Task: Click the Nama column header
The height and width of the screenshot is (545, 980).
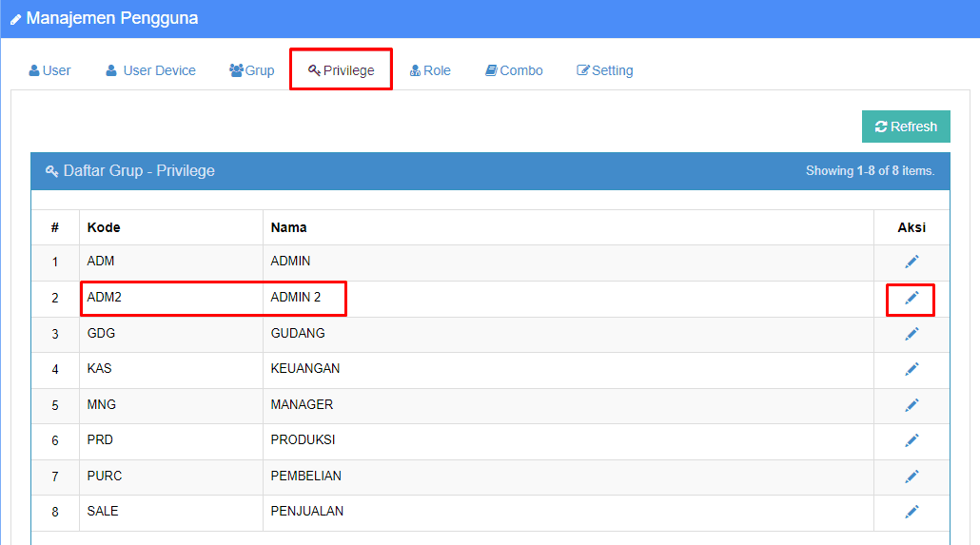Action: pyautogui.click(x=288, y=227)
